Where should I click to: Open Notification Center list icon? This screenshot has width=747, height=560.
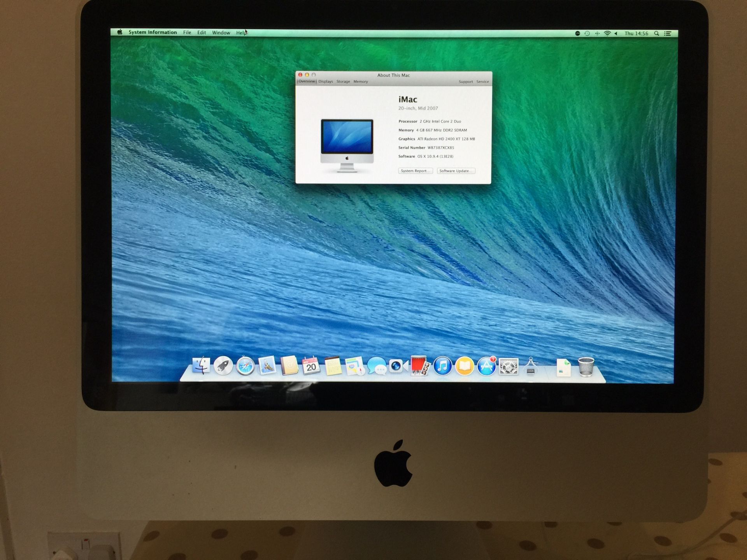click(668, 33)
